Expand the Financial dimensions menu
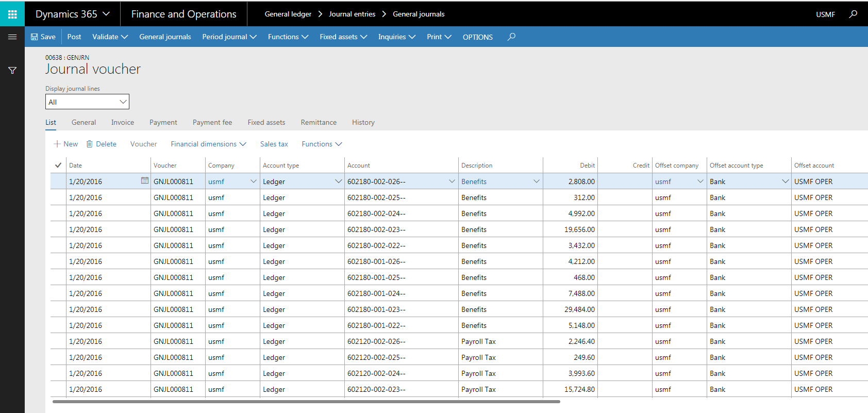The image size is (868, 413). 208,144
